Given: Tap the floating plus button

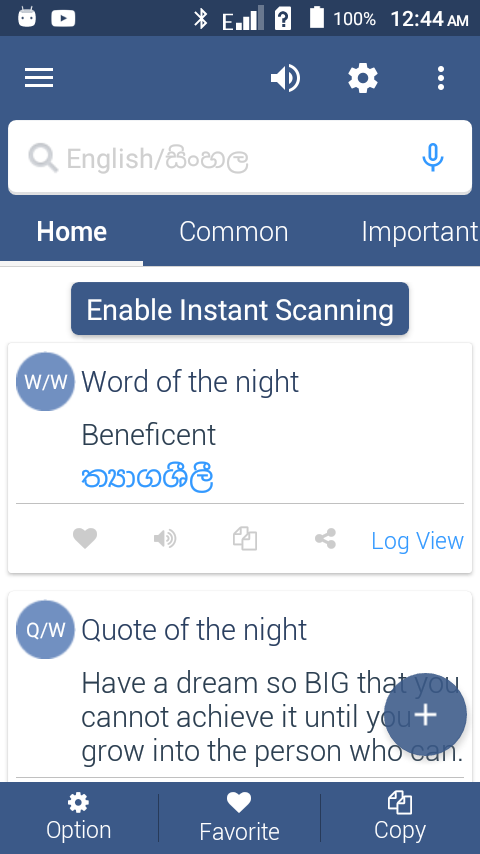Looking at the screenshot, I should point(426,715).
